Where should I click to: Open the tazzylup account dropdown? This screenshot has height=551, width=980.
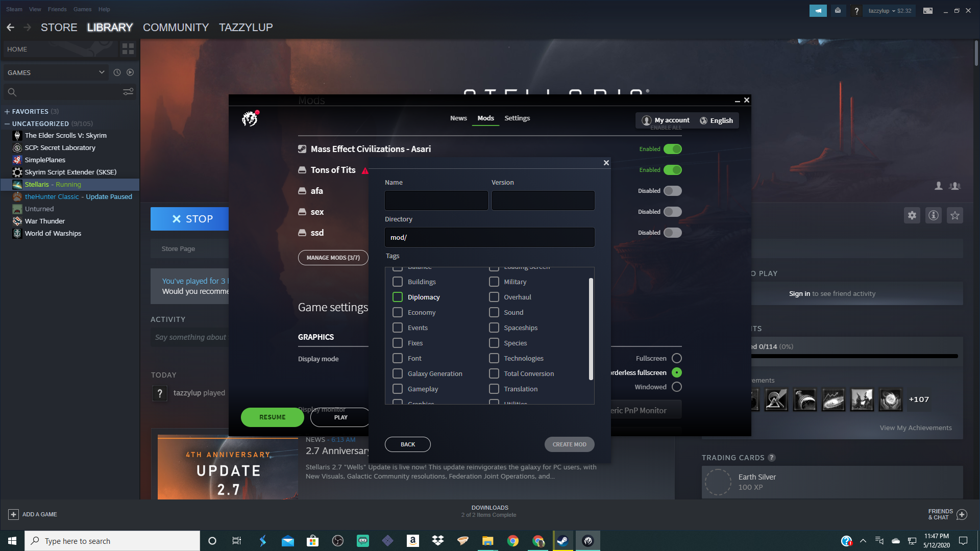point(890,11)
